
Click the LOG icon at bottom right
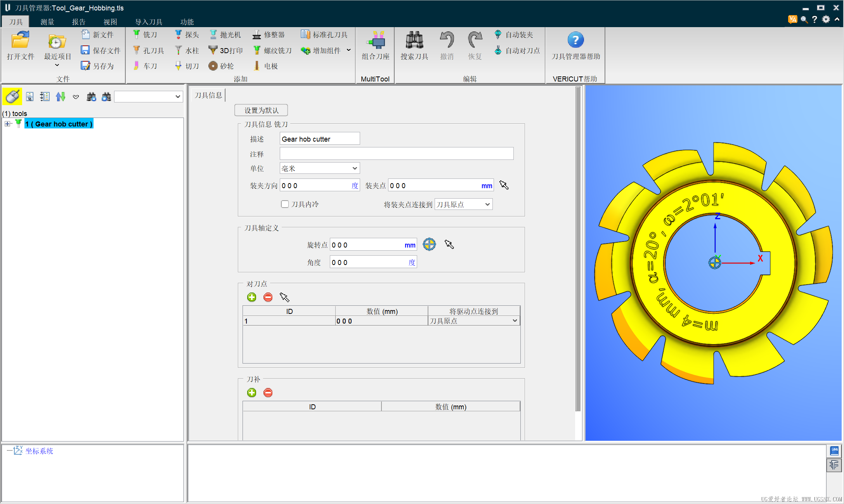(x=834, y=450)
